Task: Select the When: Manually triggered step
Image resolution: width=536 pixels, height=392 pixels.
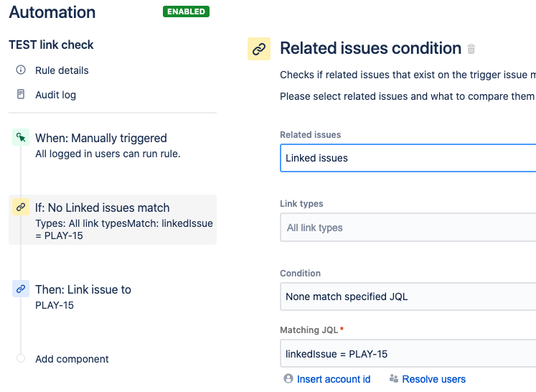Action: 100,138
